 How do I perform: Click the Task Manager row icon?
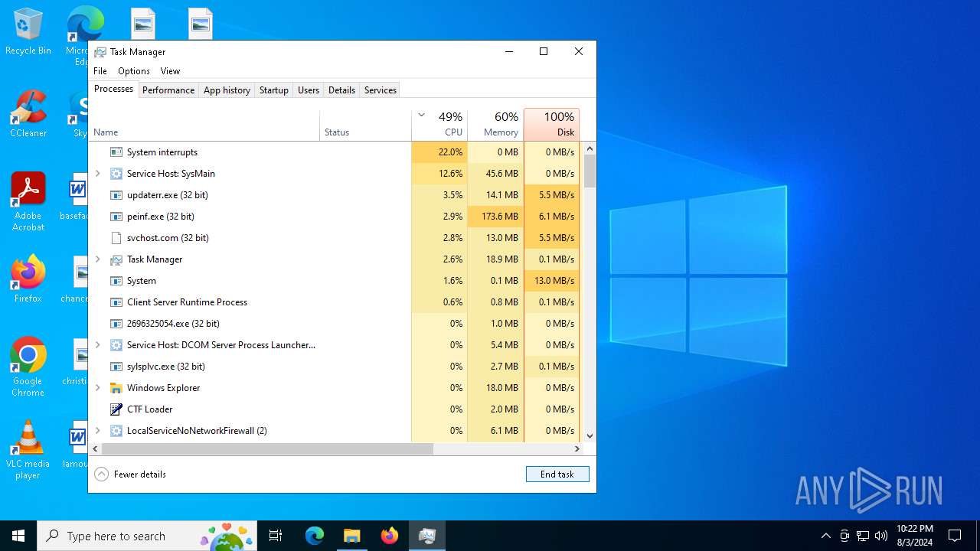point(116,259)
